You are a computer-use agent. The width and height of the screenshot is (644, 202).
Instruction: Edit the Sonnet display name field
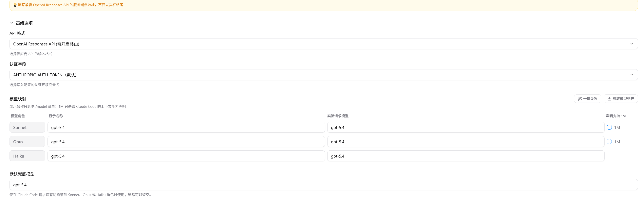[x=186, y=127]
